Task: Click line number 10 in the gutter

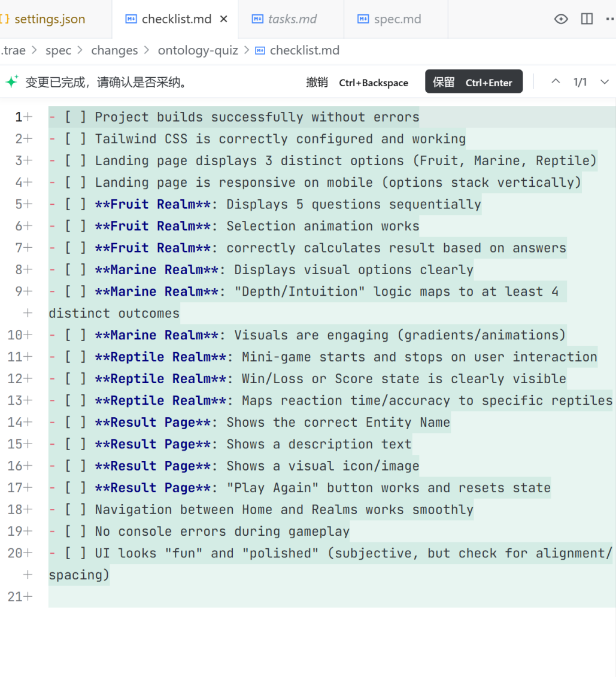Action: tap(15, 335)
